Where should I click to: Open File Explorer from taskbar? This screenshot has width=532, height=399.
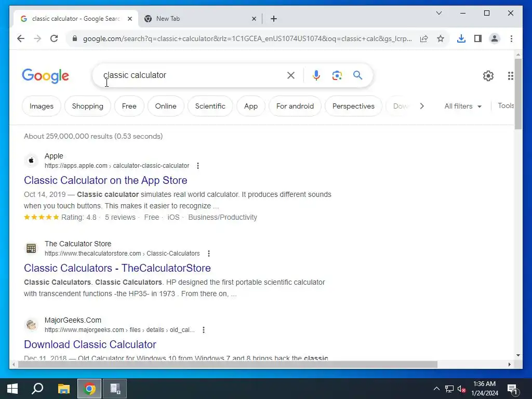(63, 389)
